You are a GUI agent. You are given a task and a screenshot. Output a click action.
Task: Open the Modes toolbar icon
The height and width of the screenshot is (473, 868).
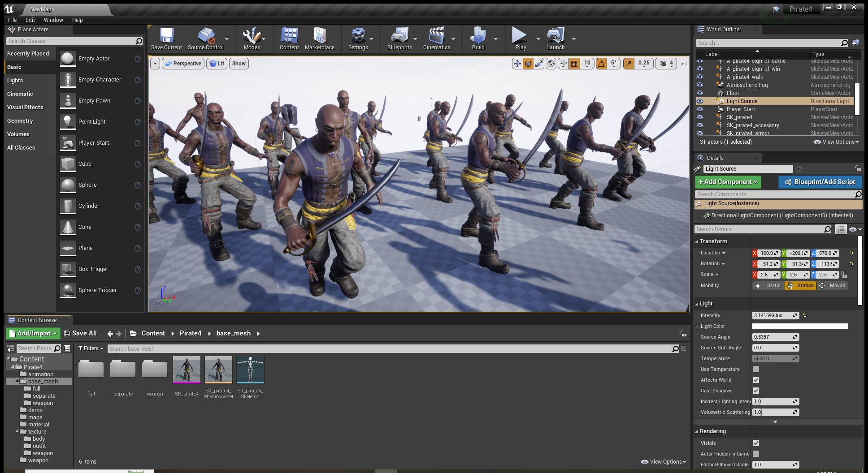(x=252, y=39)
